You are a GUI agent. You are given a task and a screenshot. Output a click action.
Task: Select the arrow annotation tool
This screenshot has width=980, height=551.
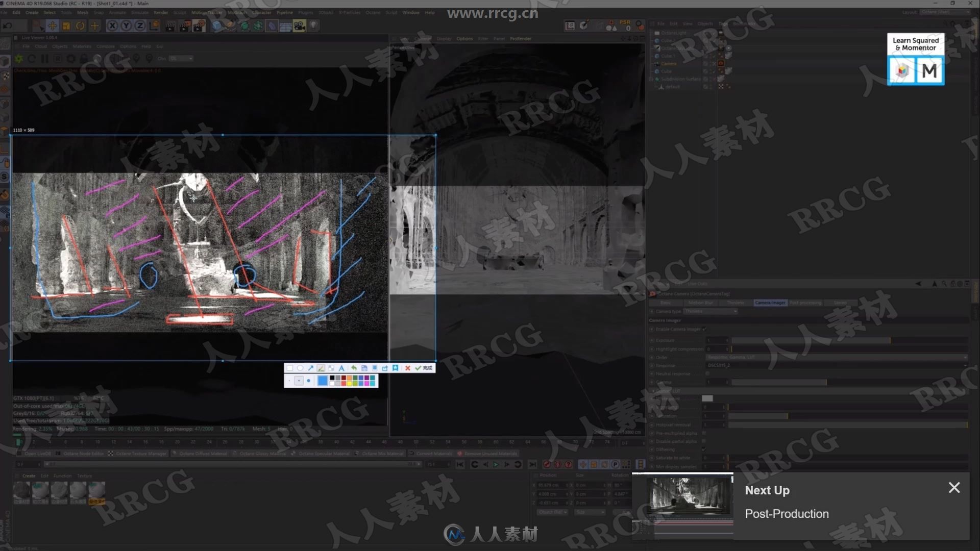coord(311,368)
